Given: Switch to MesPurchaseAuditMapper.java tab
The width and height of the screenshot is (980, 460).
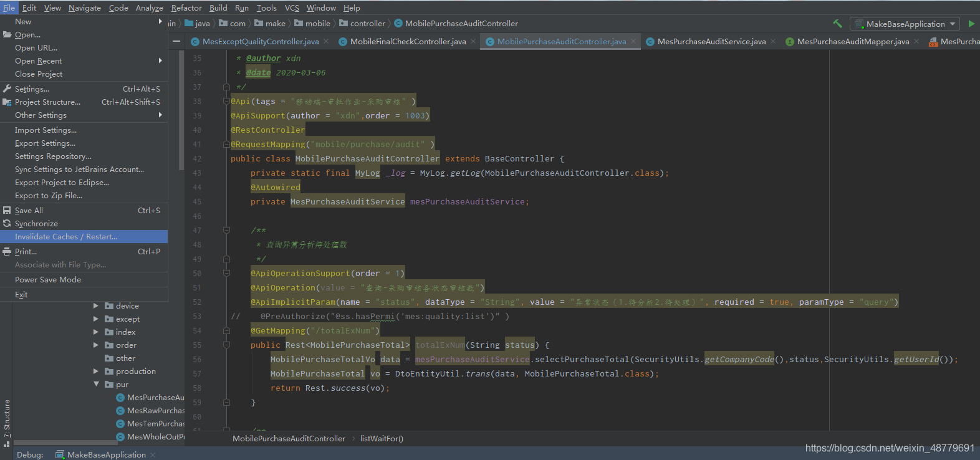Looking at the screenshot, I should pos(853,41).
